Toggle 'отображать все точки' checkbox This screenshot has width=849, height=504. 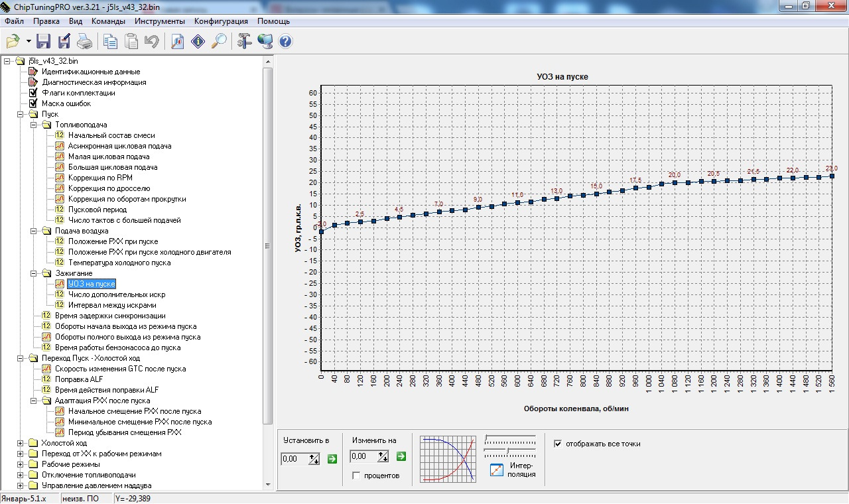click(x=558, y=444)
